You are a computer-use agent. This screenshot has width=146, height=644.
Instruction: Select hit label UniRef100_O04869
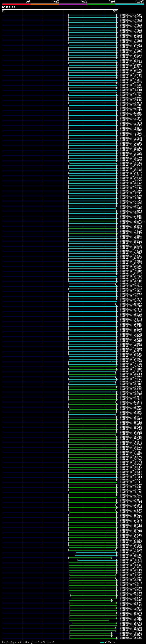131,548
